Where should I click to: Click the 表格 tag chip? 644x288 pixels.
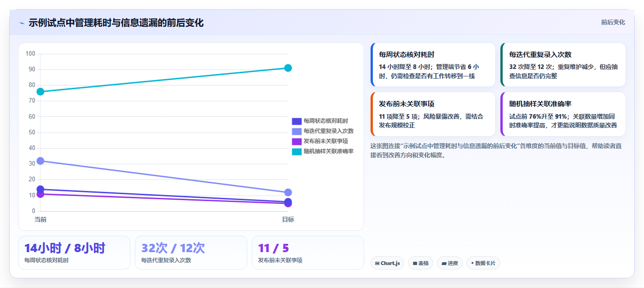click(420, 263)
